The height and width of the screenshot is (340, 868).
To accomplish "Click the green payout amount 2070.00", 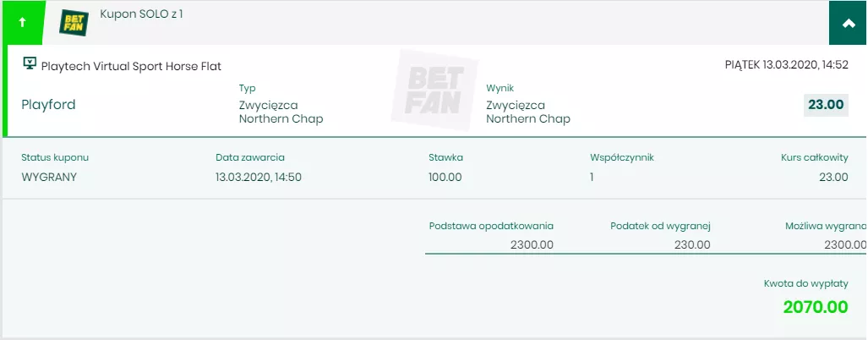I will [x=815, y=307].
